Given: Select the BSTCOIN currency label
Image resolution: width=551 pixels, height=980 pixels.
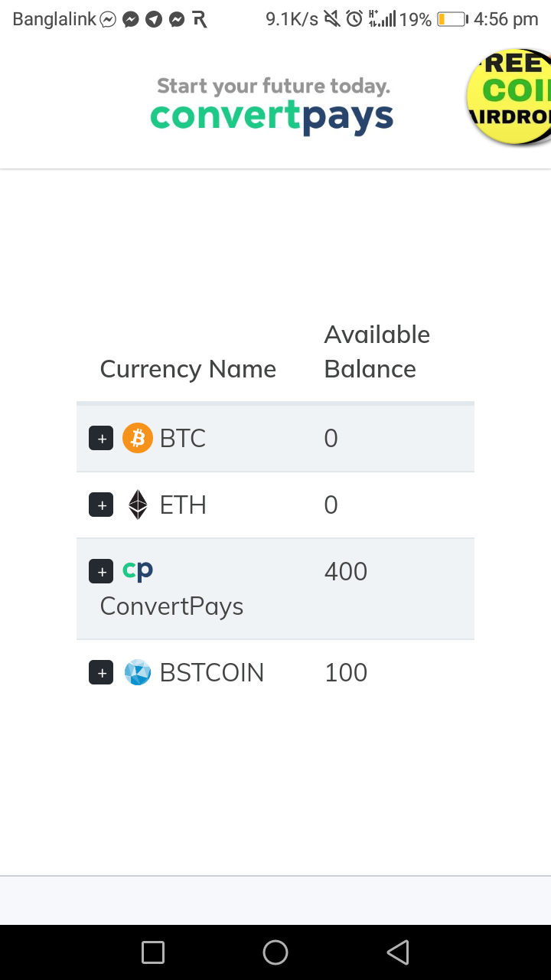Looking at the screenshot, I should tap(211, 672).
